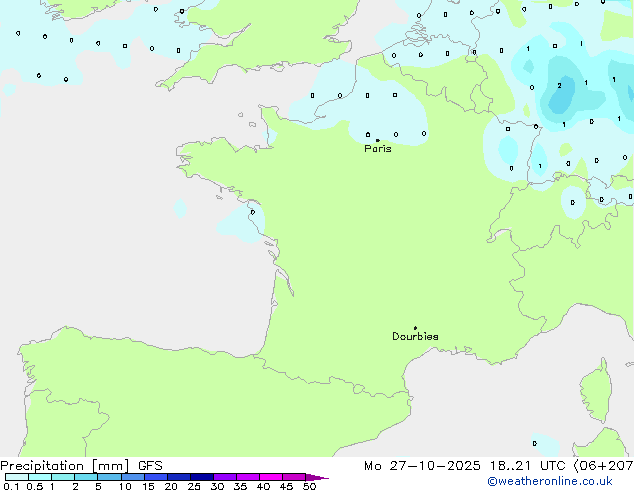Pick the 20–25 mm legend swatch
The width and height of the screenshot is (634, 490).
(179, 477)
